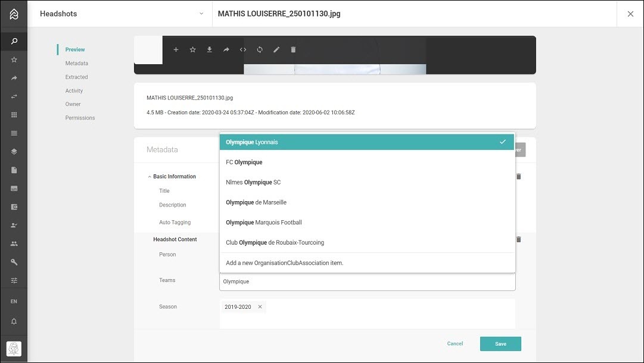Open the wallet icon in left sidebar

click(14, 207)
